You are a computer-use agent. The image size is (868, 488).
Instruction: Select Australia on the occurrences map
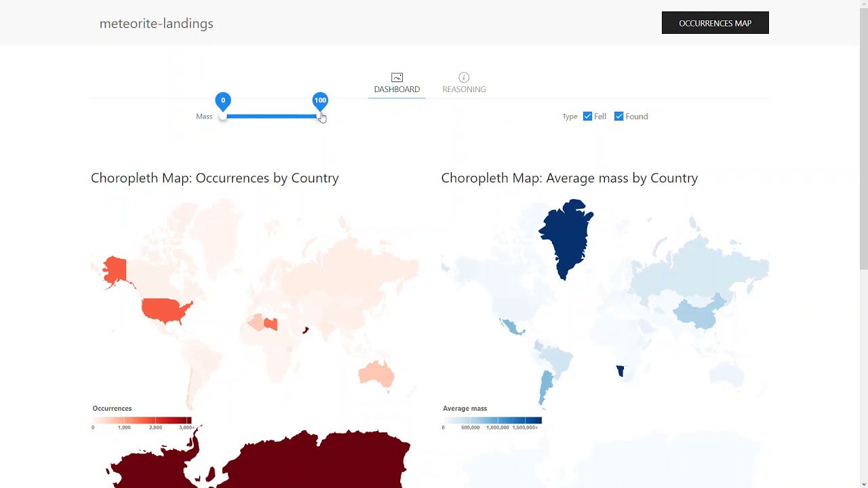click(x=376, y=374)
